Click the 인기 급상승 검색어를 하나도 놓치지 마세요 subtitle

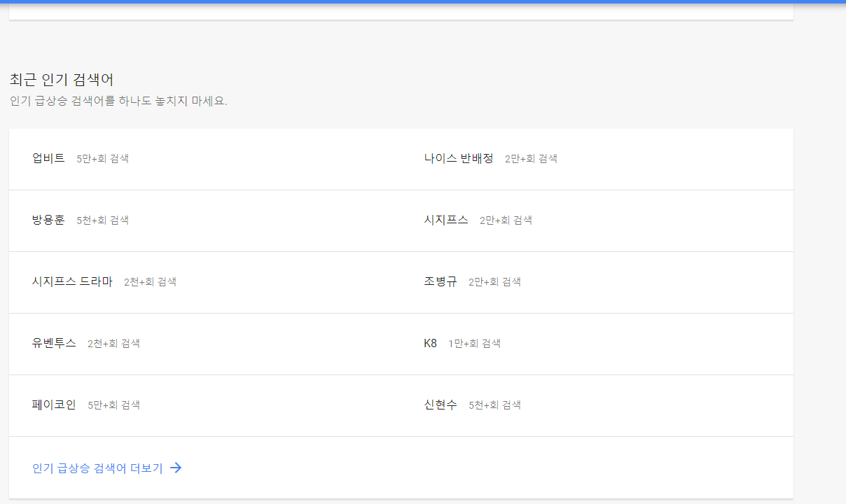click(118, 101)
